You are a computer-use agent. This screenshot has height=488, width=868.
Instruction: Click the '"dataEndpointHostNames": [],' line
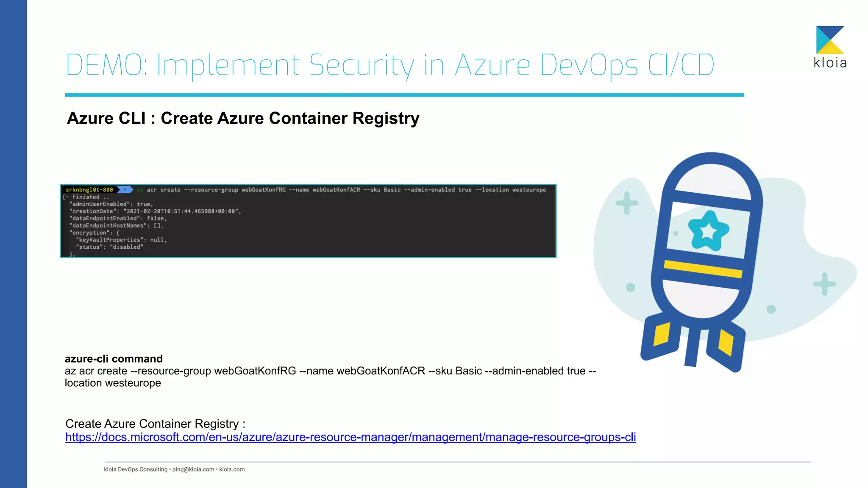coord(116,226)
